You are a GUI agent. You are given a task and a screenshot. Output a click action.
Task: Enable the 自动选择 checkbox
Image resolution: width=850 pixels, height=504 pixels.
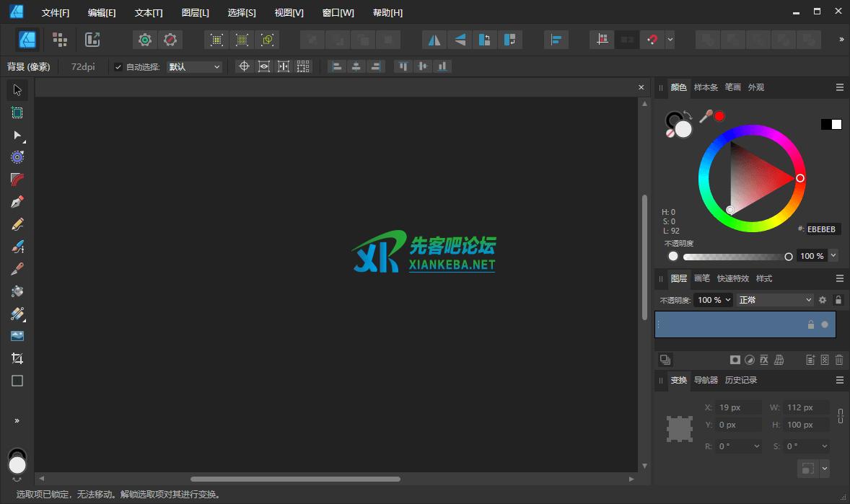(x=118, y=66)
